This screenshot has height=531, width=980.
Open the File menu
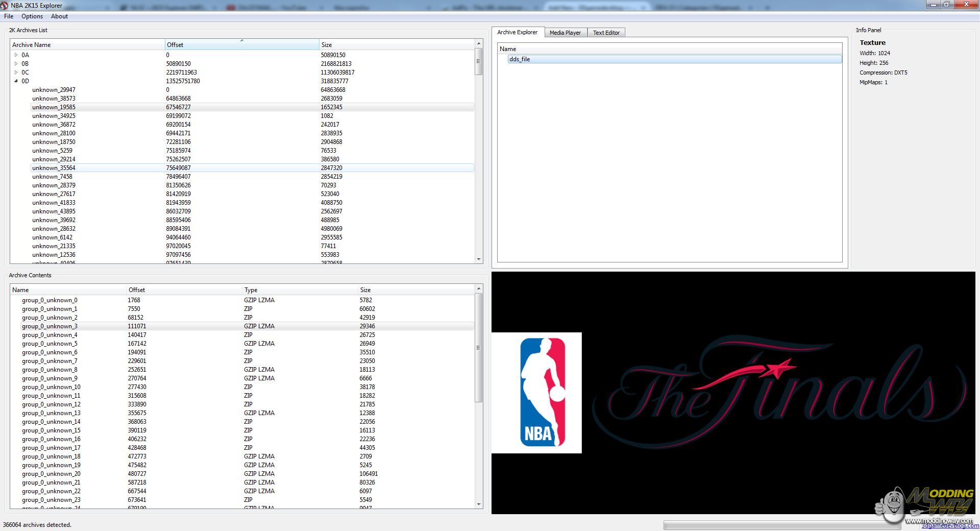point(9,16)
